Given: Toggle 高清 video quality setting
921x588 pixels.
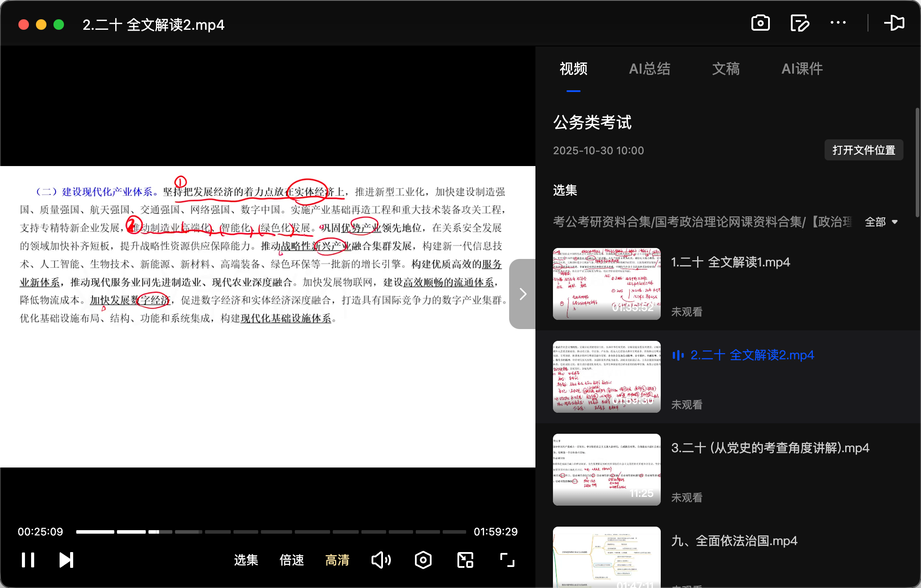Looking at the screenshot, I should pyautogui.click(x=337, y=560).
